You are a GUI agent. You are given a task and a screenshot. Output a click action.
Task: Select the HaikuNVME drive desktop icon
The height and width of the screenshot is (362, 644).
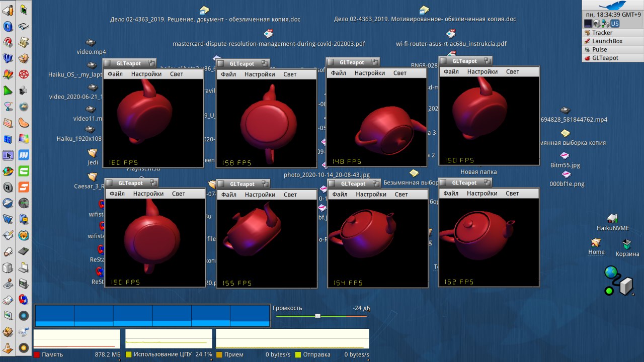[612, 218]
